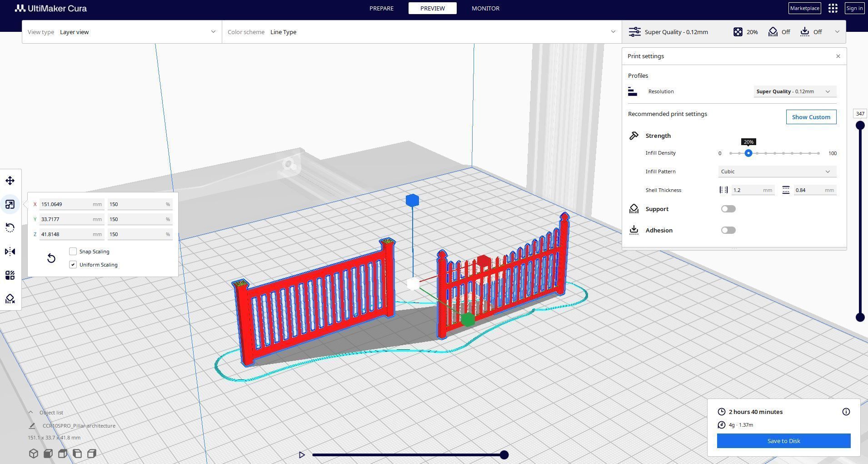868x464 pixels.
Task: Click the infill 20% icon in header
Action: tap(738, 32)
